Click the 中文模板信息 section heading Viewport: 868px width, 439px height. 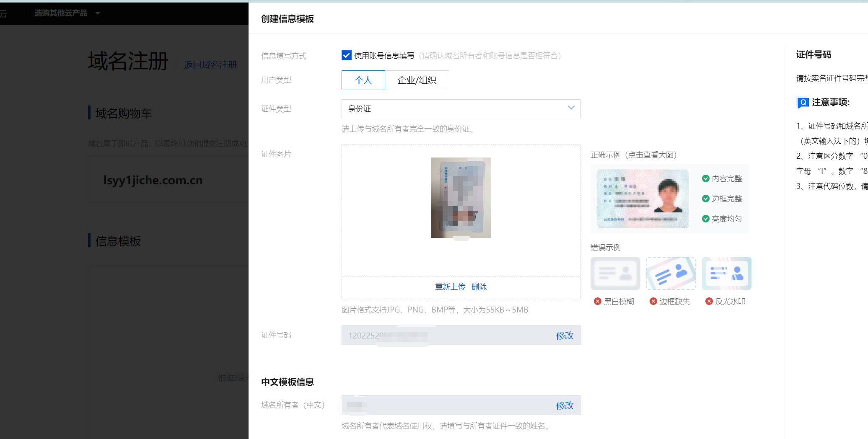click(288, 382)
